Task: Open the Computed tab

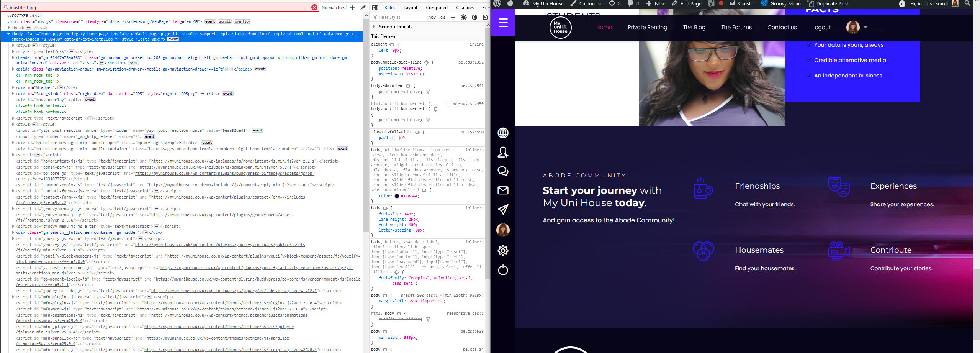Action: (x=437, y=8)
